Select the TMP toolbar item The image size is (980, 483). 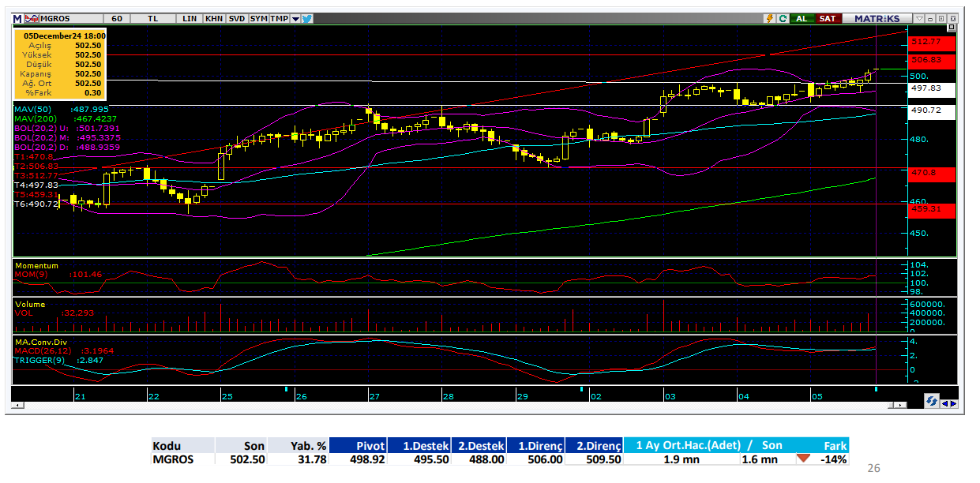point(279,18)
